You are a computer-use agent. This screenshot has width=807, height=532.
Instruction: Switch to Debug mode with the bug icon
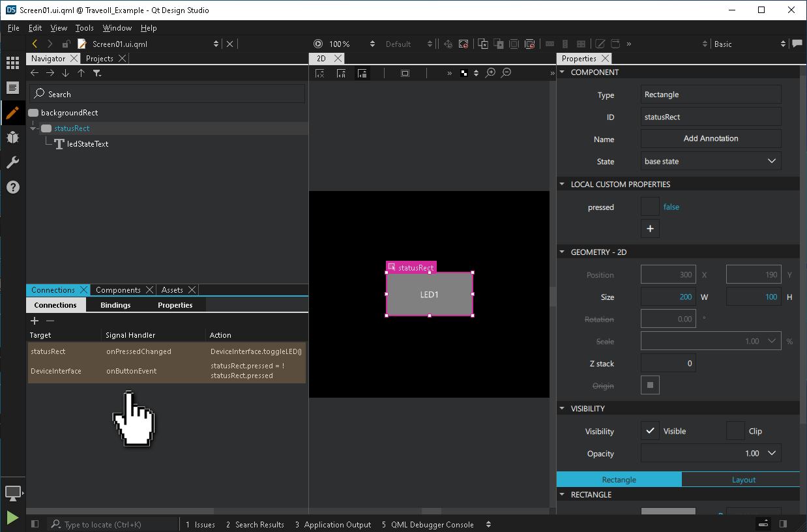click(12, 138)
